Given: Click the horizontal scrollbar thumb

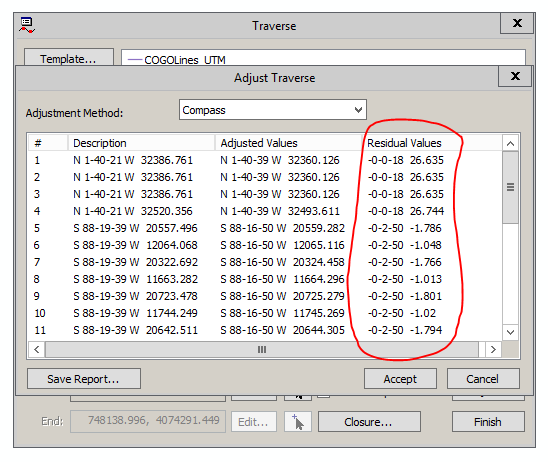Looking at the screenshot, I should tap(262, 349).
